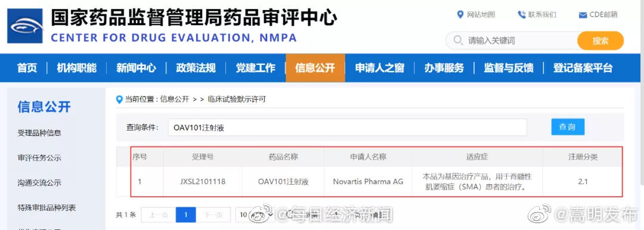Click the location pin before 当前位置
The image size is (644, 230).
[x=119, y=99]
